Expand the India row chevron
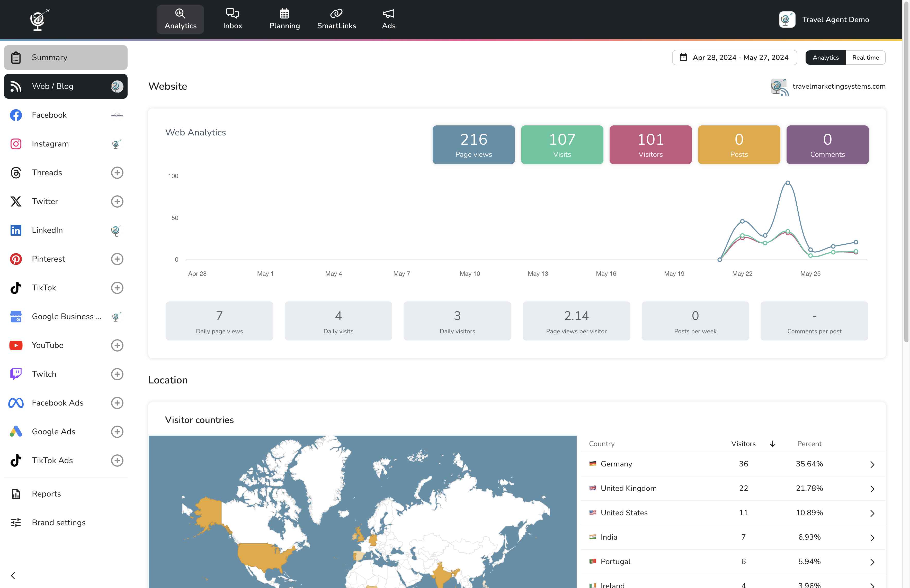This screenshot has height=588, width=910. 872,538
